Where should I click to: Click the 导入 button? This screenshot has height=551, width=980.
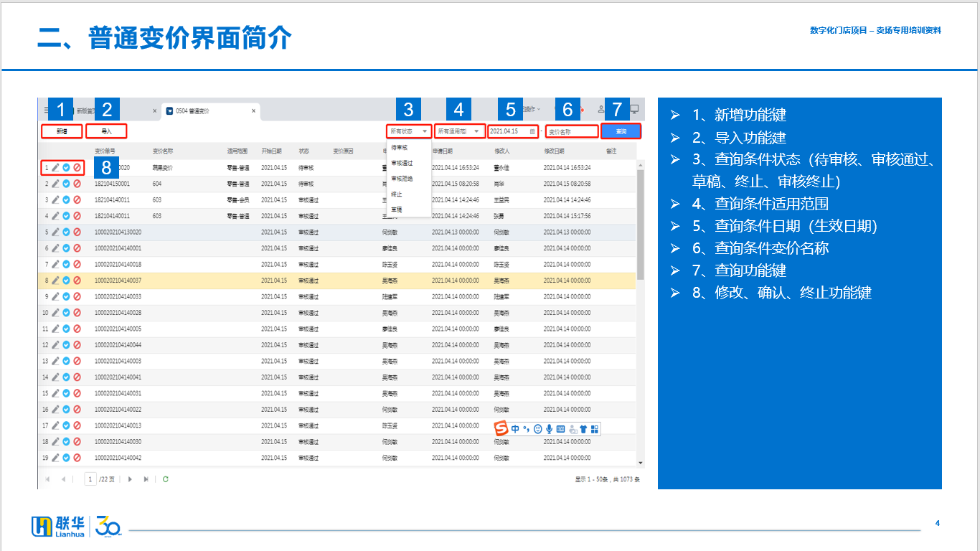click(106, 131)
